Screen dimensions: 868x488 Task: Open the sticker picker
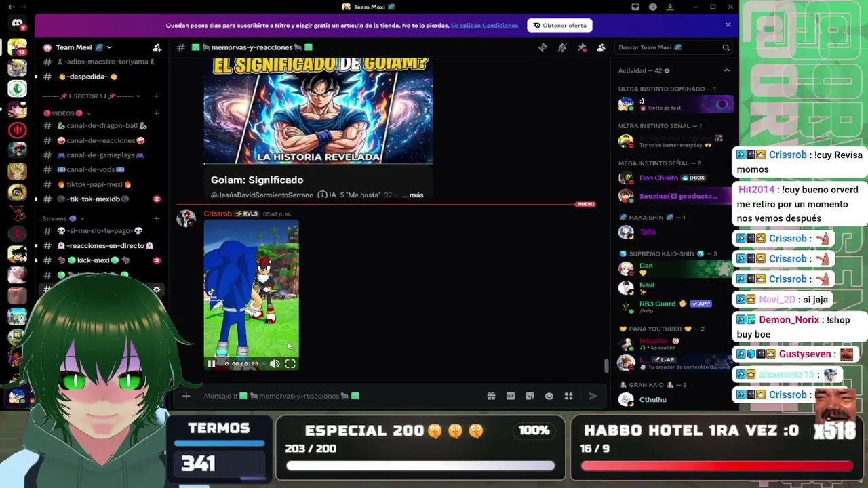click(x=530, y=396)
